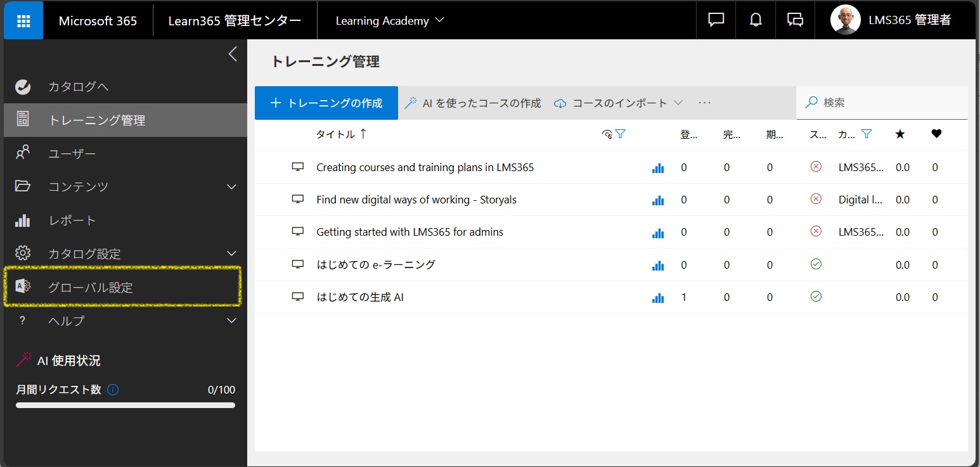
Task: Open statistics chart icon for Getting started row
Action: (x=658, y=233)
